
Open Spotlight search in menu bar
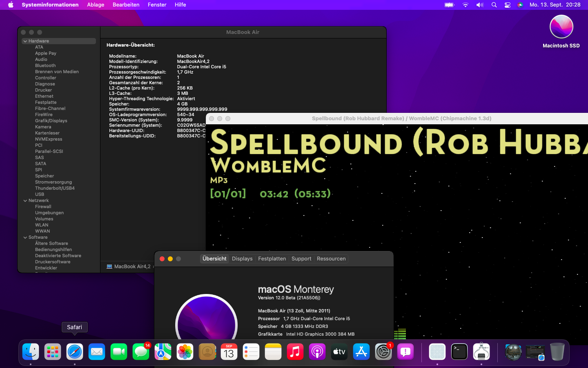pos(494,5)
